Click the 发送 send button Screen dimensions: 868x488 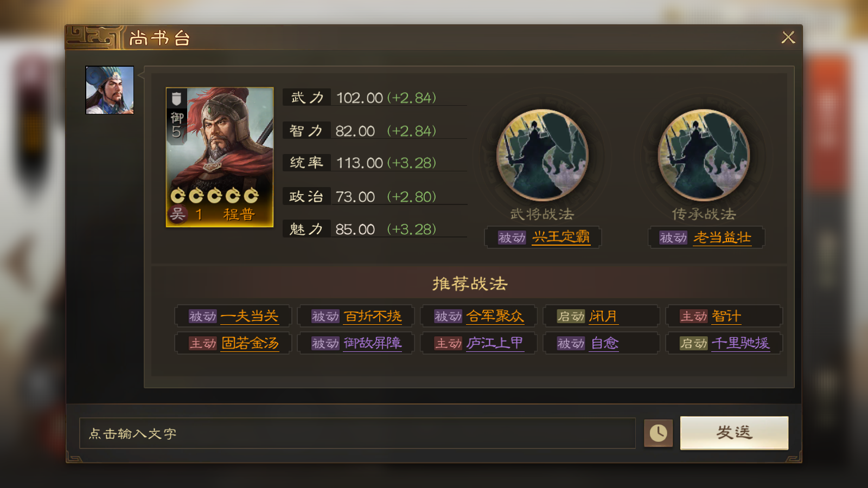click(734, 433)
